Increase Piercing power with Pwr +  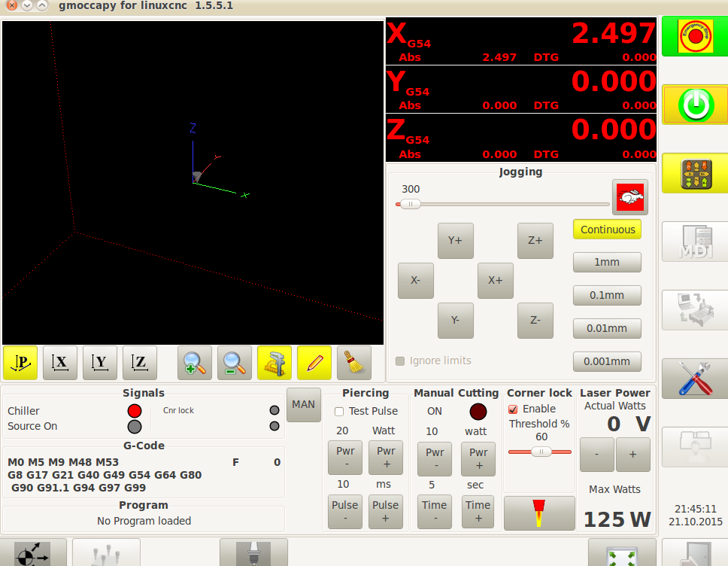coord(386,458)
